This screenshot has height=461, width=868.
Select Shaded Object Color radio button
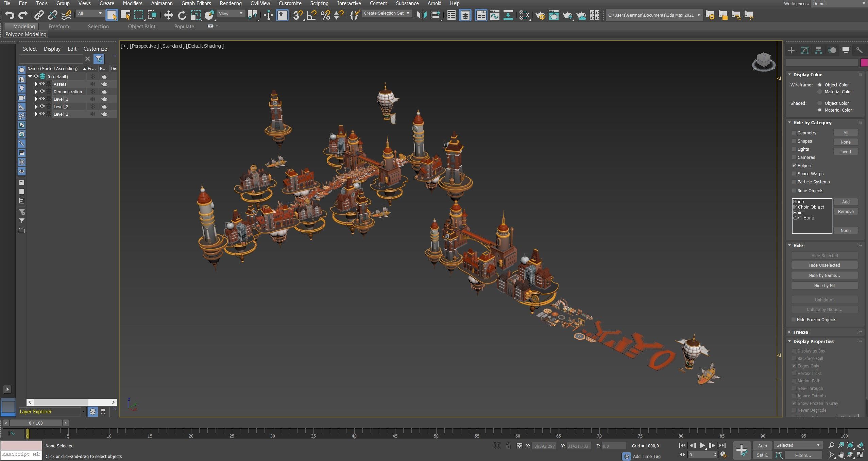click(x=819, y=103)
